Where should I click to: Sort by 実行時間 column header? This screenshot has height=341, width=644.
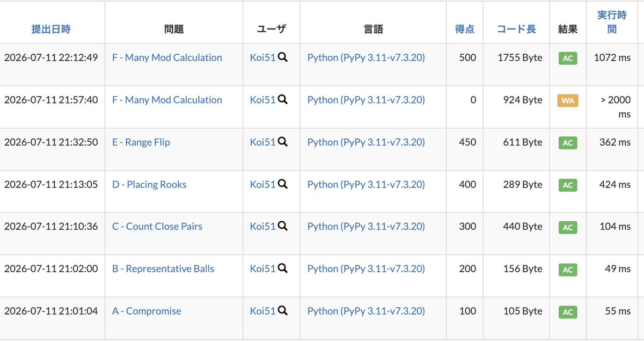pyautogui.click(x=612, y=22)
